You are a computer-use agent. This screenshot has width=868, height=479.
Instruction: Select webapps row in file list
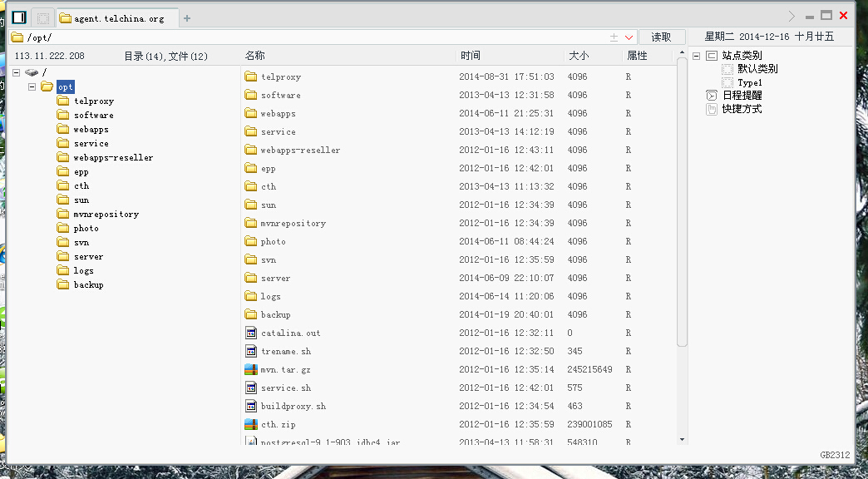(458, 113)
